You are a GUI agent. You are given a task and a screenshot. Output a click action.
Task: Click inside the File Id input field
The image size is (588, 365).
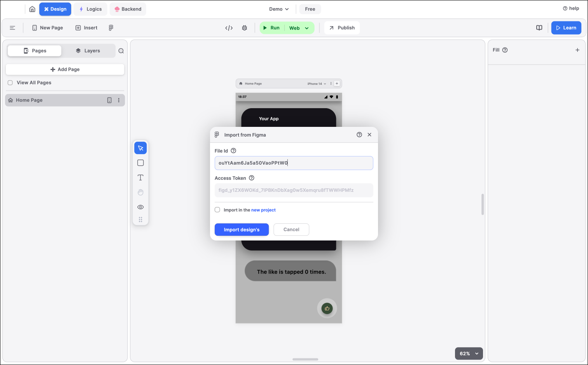point(294,163)
